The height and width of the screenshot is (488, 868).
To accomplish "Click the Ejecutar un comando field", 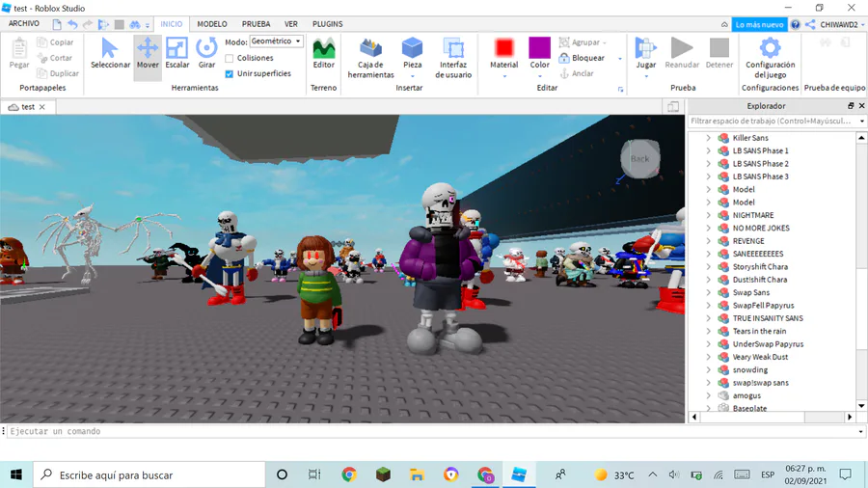I will (x=433, y=431).
